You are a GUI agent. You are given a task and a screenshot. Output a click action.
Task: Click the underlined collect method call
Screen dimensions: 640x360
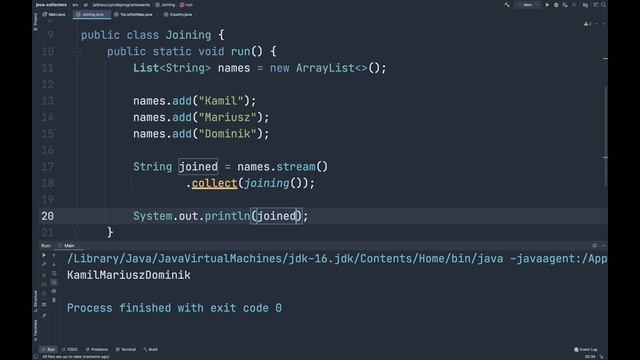pos(214,183)
